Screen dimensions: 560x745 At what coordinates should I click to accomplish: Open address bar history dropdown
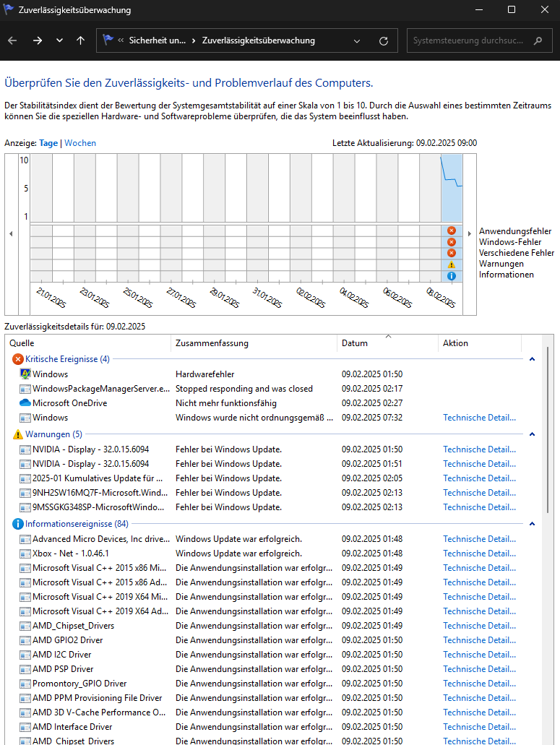[357, 41]
